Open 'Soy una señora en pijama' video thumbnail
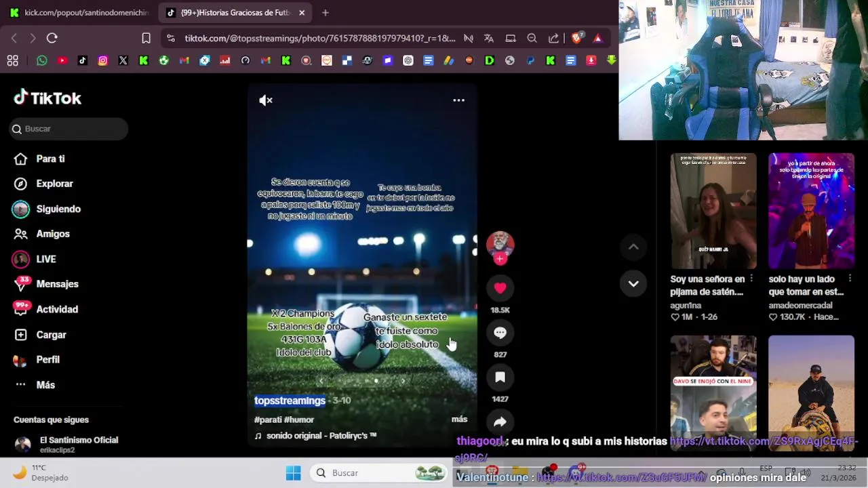Viewport: 868px width, 488px height. pyautogui.click(x=713, y=211)
